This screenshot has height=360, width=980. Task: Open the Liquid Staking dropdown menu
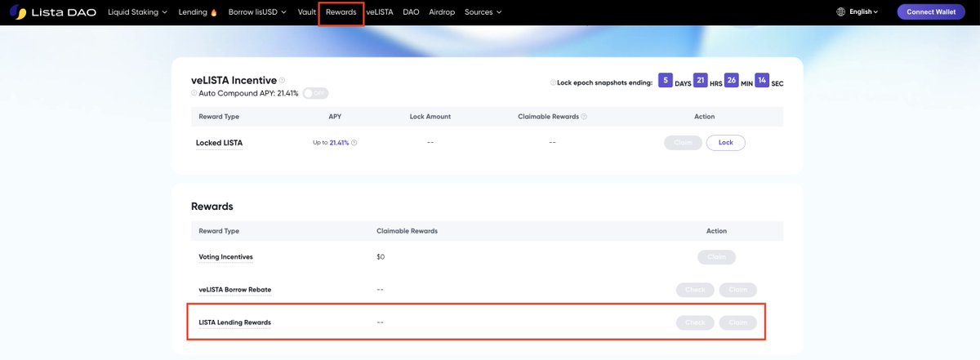click(137, 12)
